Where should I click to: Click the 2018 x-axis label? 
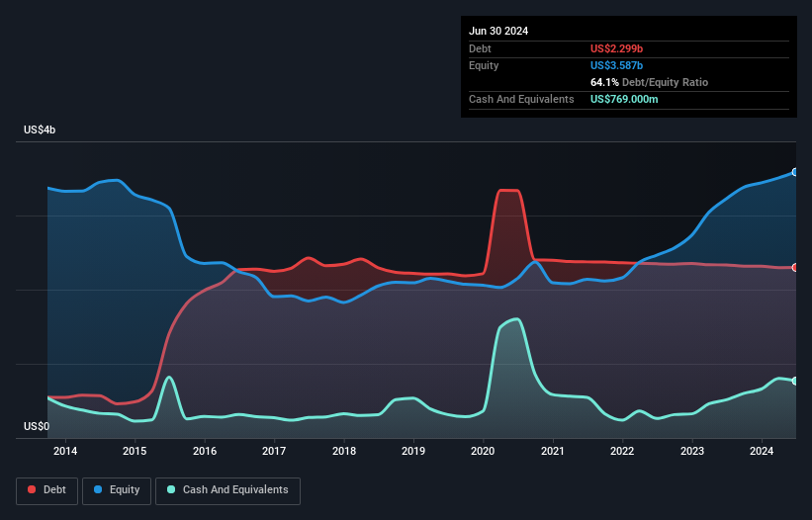pos(344,451)
